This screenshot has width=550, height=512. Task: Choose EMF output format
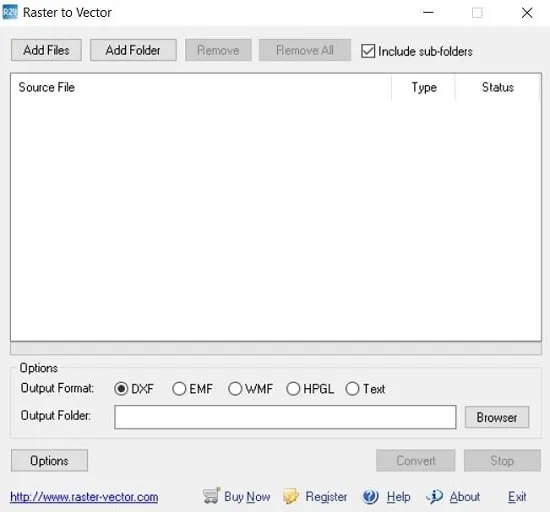pyautogui.click(x=179, y=389)
